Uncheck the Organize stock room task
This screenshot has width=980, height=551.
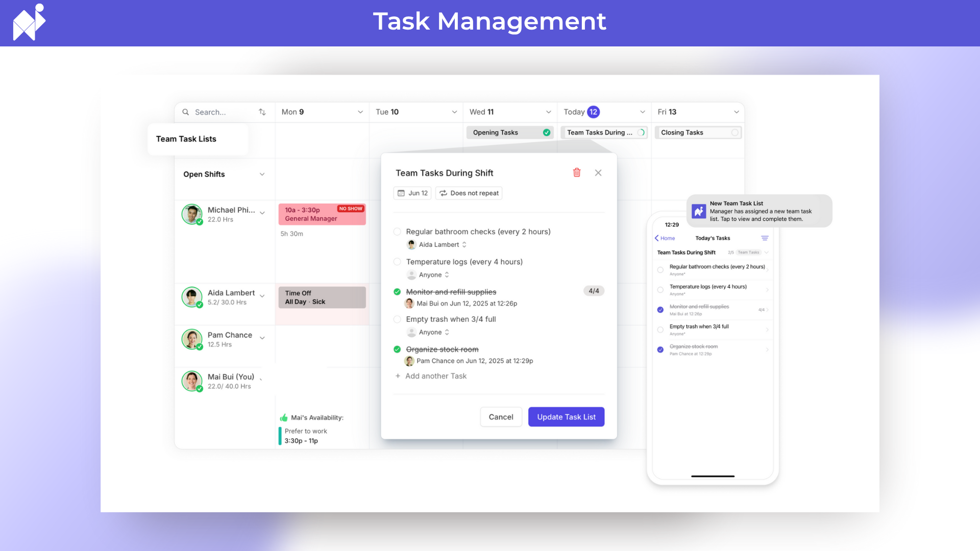pyautogui.click(x=397, y=349)
